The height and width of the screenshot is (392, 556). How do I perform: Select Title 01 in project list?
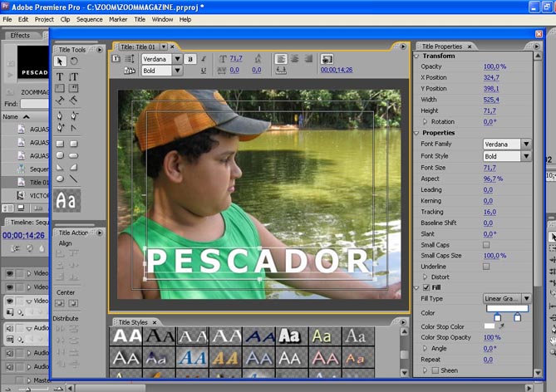point(39,182)
